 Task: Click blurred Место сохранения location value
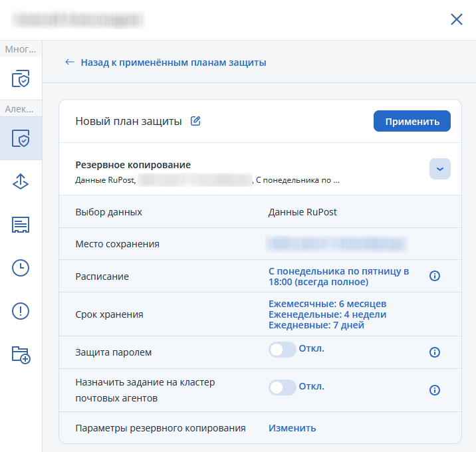[336, 244]
